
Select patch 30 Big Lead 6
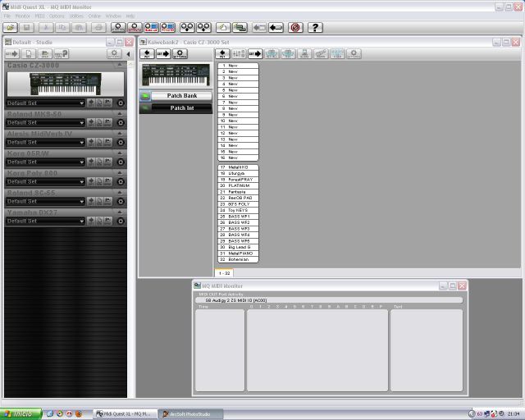pos(238,247)
